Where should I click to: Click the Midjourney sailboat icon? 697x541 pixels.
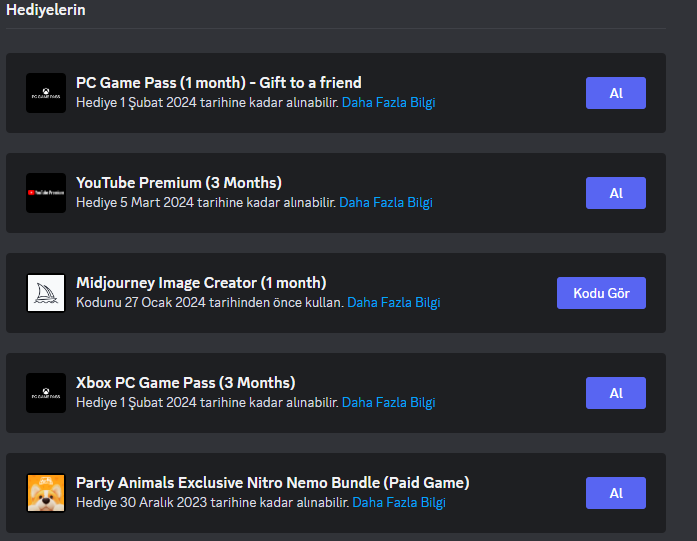(46, 293)
